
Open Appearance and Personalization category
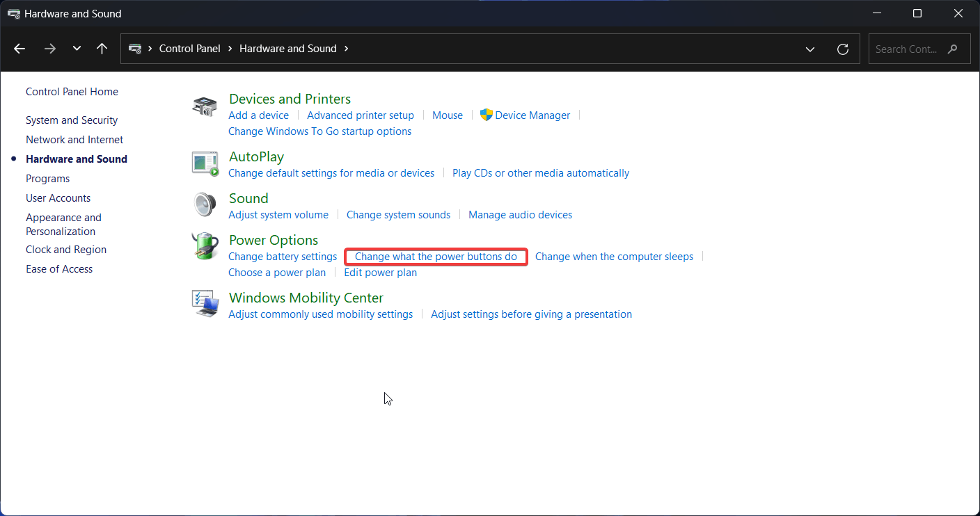tap(63, 225)
